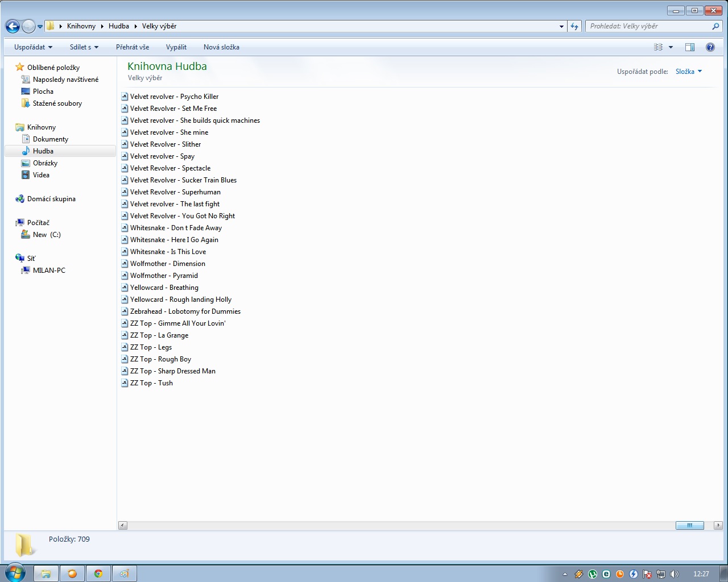Open Google Chrome from the taskbar
The width and height of the screenshot is (728, 582).
98,573
